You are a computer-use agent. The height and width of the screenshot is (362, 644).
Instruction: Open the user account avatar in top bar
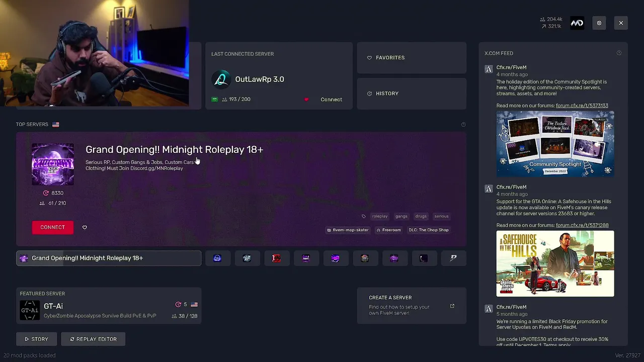coord(577,23)
